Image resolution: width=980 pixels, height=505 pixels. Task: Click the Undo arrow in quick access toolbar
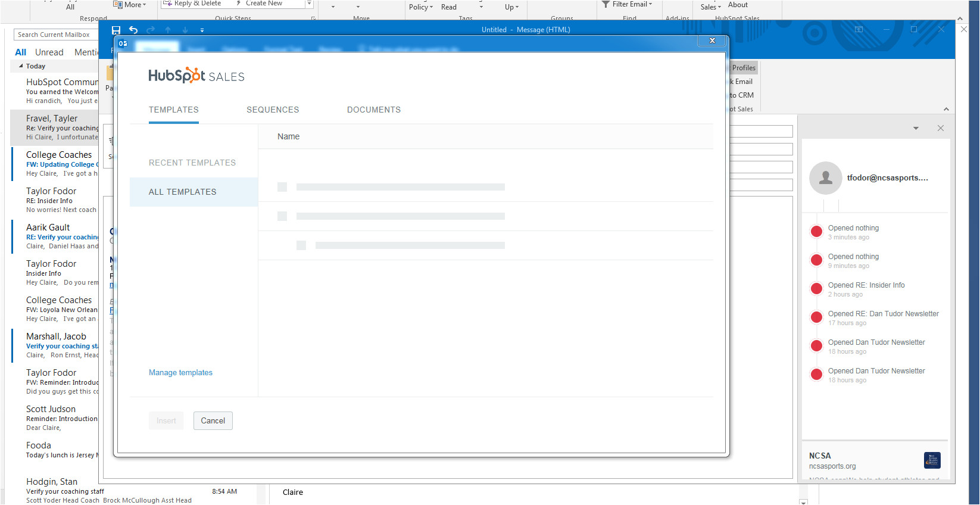133,30
